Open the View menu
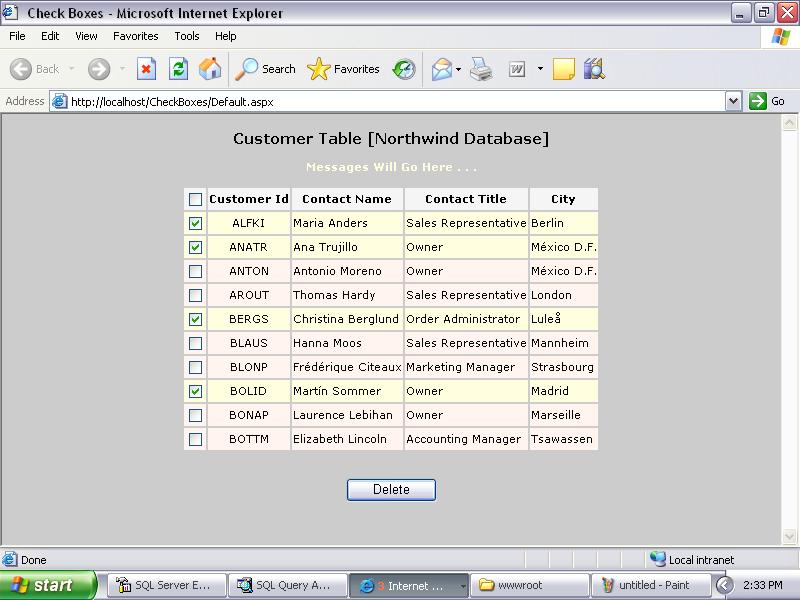This screenshot has height=600, width=800. click(86, 36)
